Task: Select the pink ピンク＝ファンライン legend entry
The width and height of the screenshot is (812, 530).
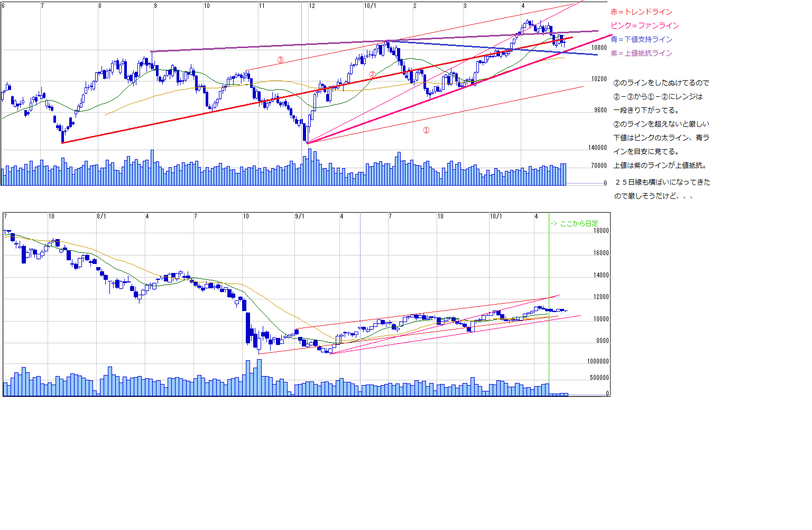Action: tap(644, 25)
